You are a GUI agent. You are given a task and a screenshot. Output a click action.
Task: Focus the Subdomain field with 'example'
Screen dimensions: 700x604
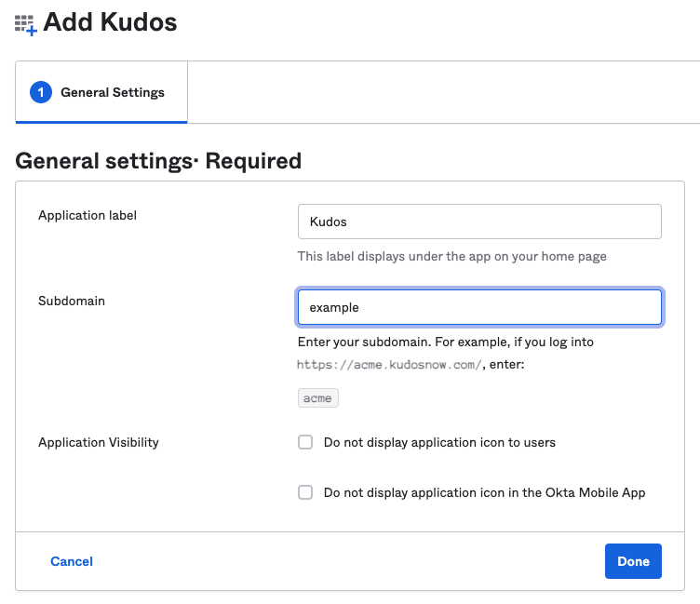[479, 307]
